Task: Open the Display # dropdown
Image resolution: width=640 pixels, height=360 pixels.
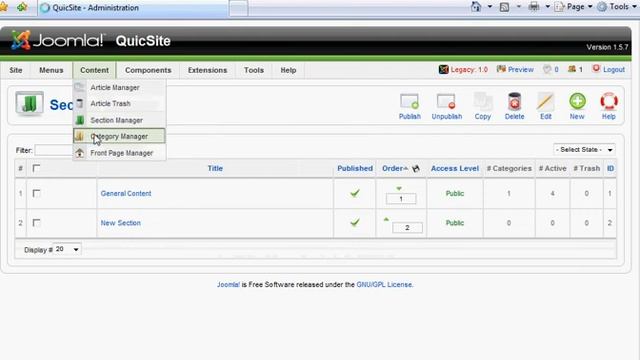Action: pos(67,249)
